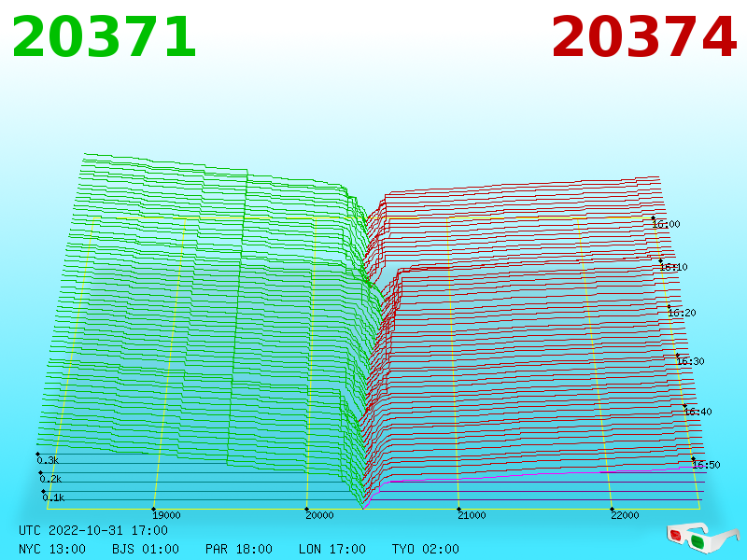Click the TYO 02:00 clock text
Screen dimensions: 747x560
point(426,549)
